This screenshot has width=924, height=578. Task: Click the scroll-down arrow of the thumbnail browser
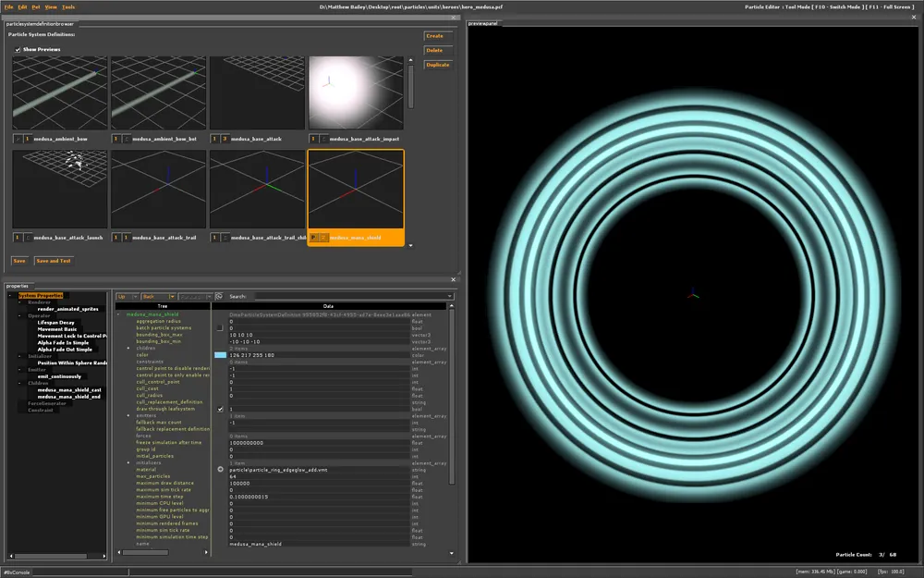[410, 246]
